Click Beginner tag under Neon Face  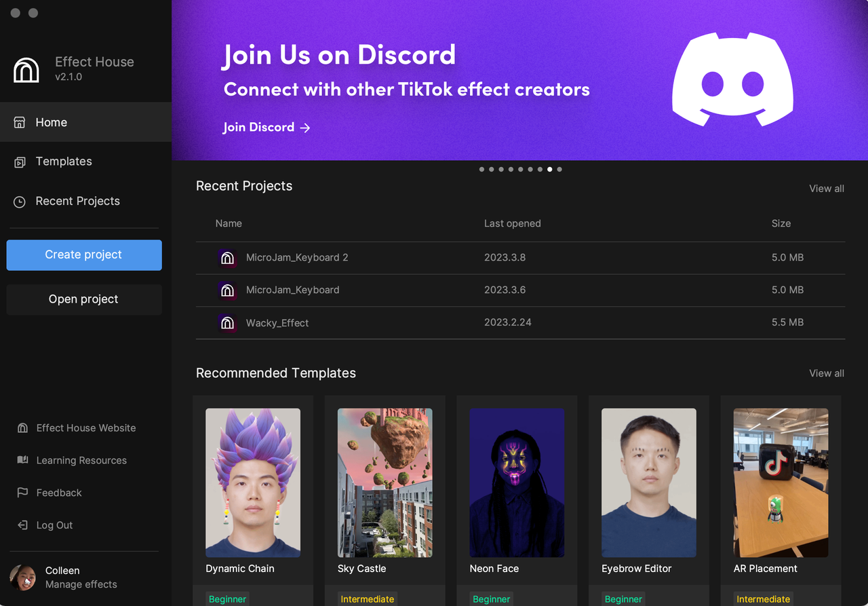(492, 599)
